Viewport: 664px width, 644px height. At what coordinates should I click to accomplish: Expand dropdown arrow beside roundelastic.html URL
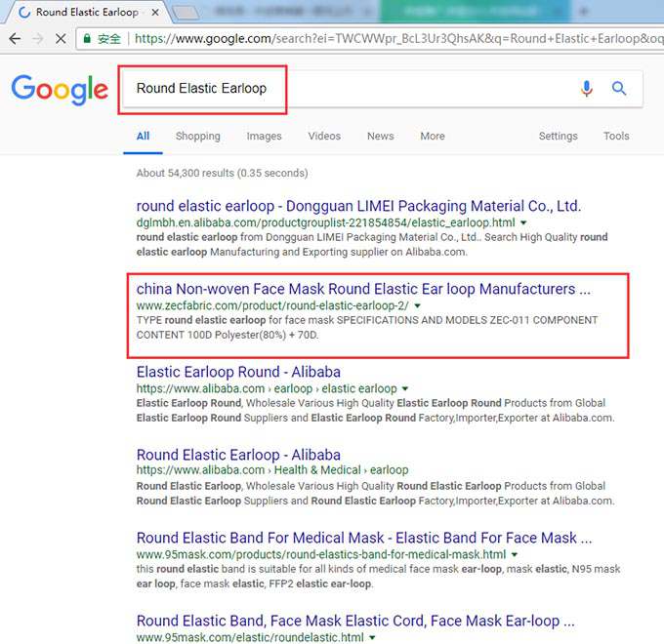(x=372, y=637)
